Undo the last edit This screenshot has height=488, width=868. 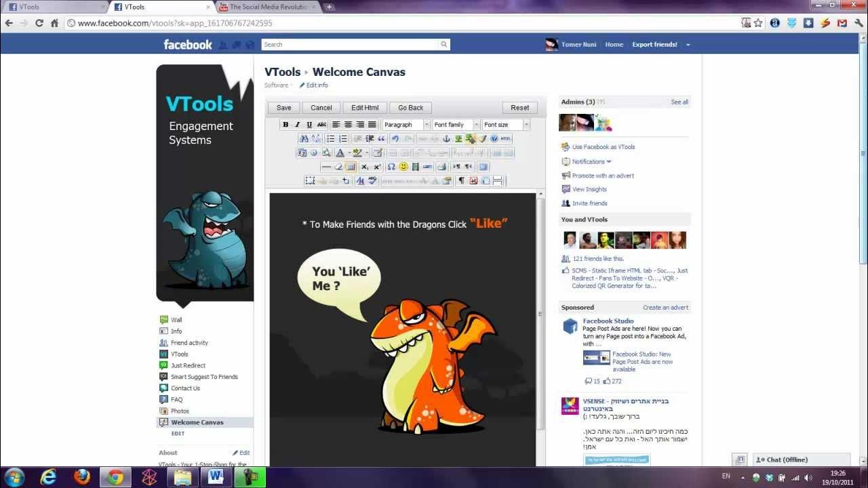coord(395,138)
